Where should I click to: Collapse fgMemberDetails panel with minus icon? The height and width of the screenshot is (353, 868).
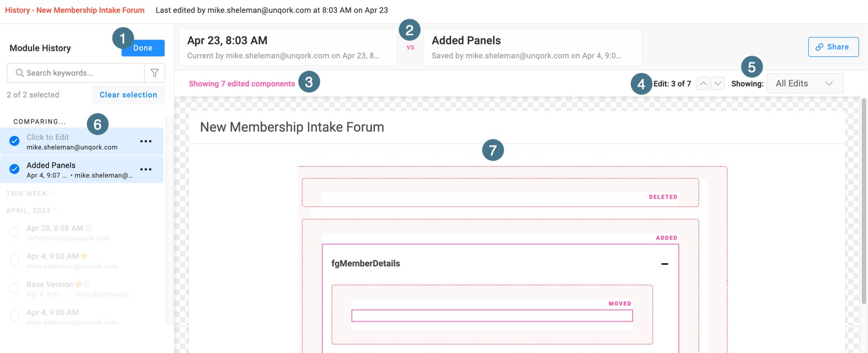(x=665, y=264)
